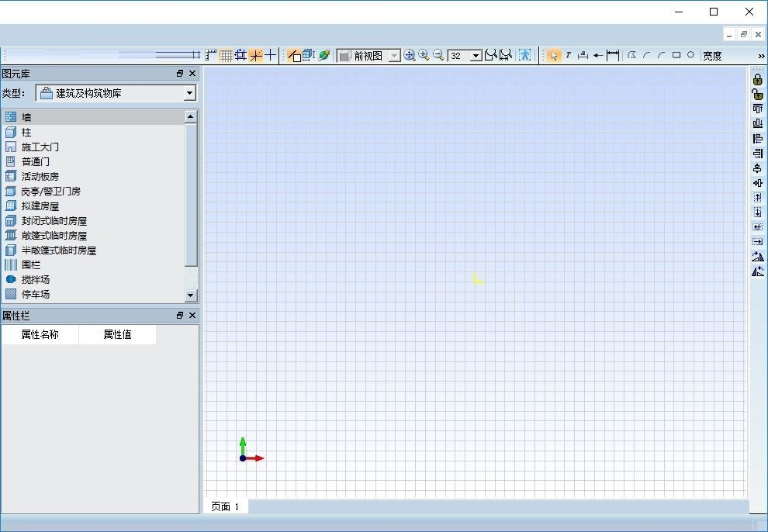This screenshot has width=768, height=532.
Task: Click the align top icon
Action: point(758,109)
